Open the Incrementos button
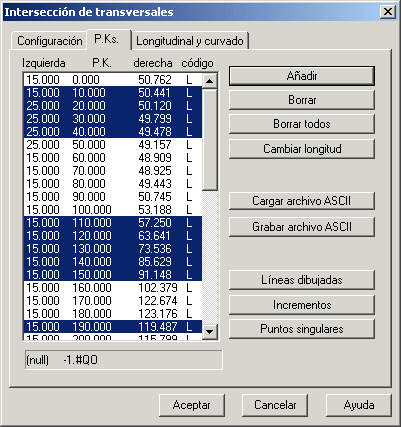This screenshot has height=427, width=401. [x=302, y=305]
